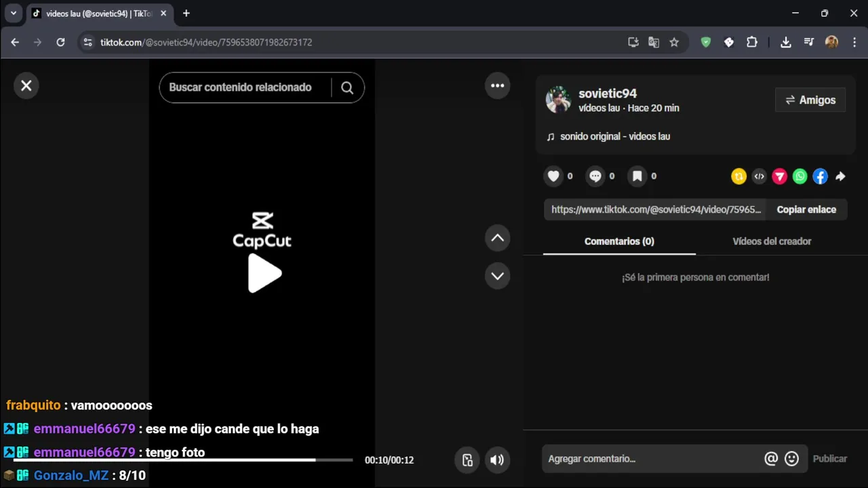This screenshot has height=488, width=868.
Task: Open comments bubble icon
Action: coord(595,176)
